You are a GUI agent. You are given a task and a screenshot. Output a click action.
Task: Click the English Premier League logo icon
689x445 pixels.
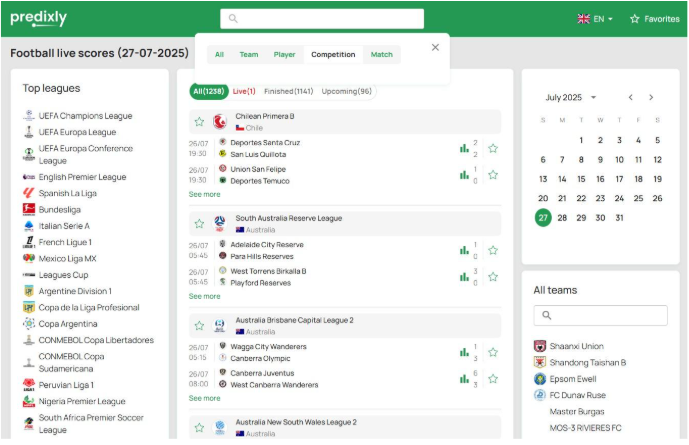coord(29,177)
